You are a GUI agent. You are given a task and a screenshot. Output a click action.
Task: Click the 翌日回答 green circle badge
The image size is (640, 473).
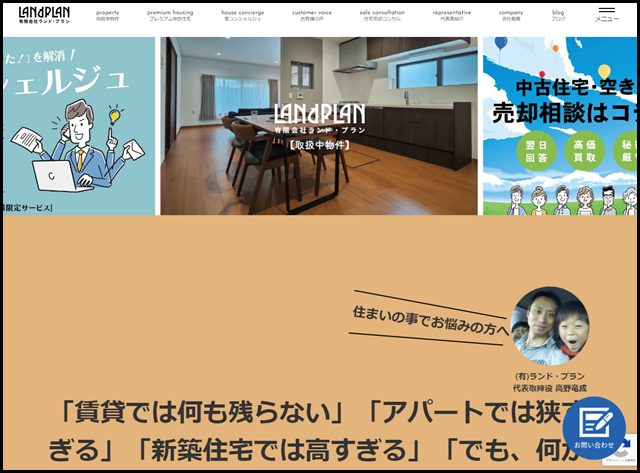point(536,151)
